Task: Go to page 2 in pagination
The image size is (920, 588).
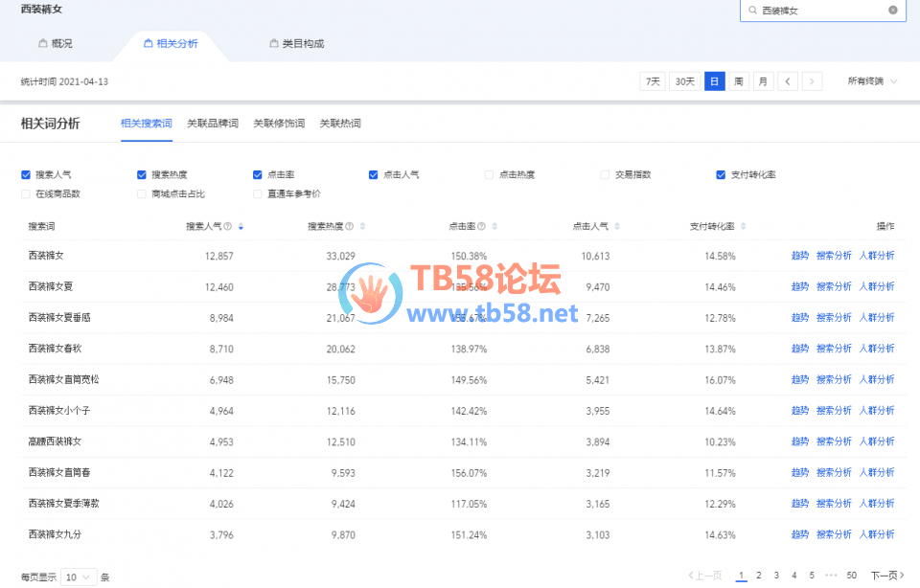Action: [759, 576]
